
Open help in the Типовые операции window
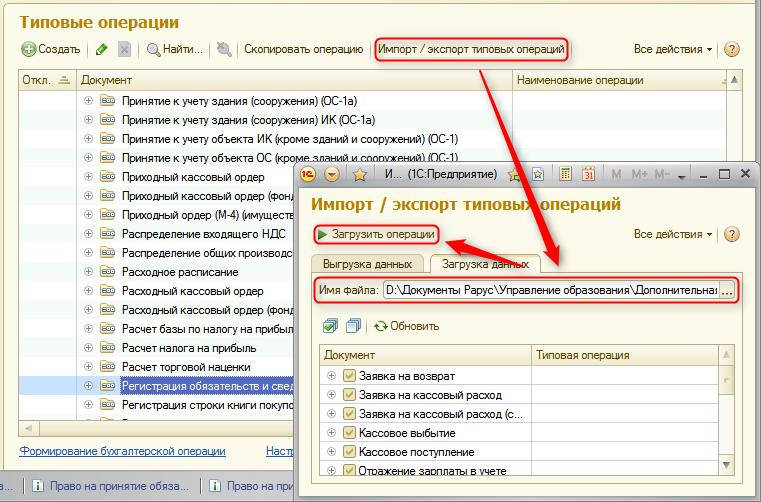tap(731, 49)
